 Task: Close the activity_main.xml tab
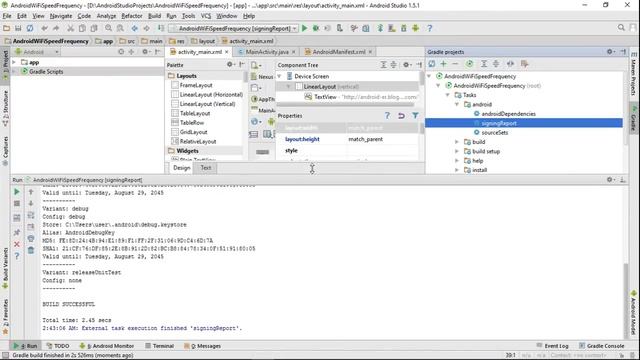pyautogui.click(x=227, y=52)
